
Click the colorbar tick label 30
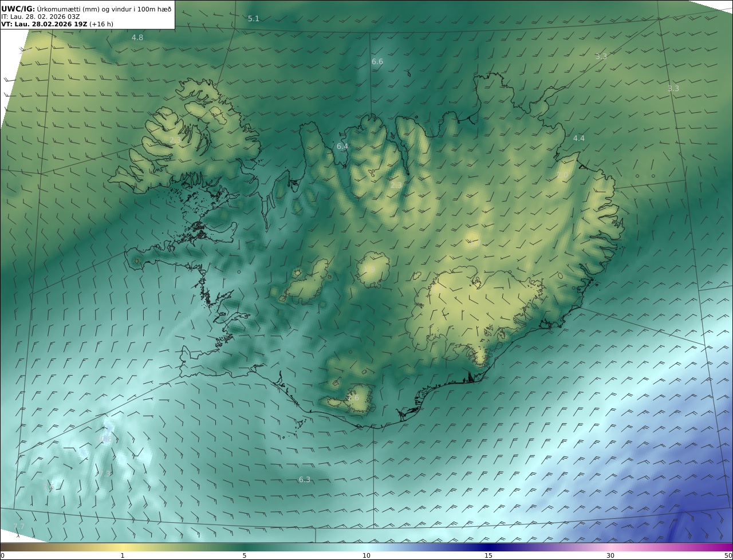click(x=610, y=555)
